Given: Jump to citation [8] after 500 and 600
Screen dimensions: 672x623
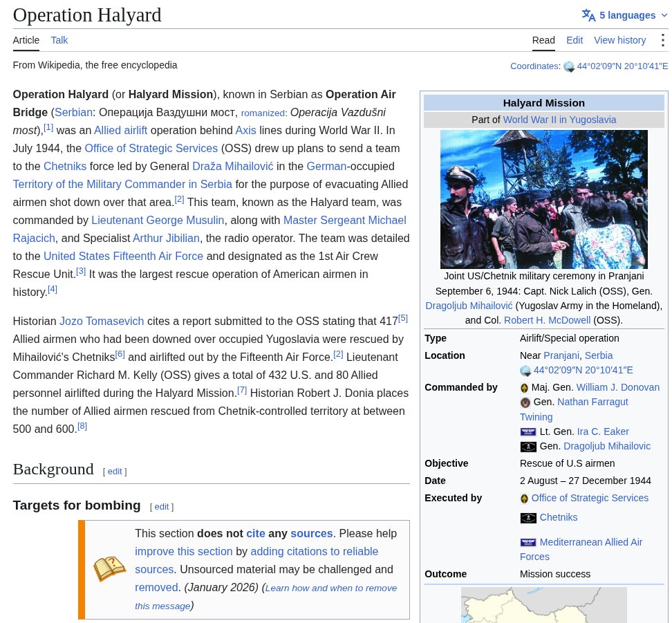Looking at the screenshot, I should tap(82, 426).
